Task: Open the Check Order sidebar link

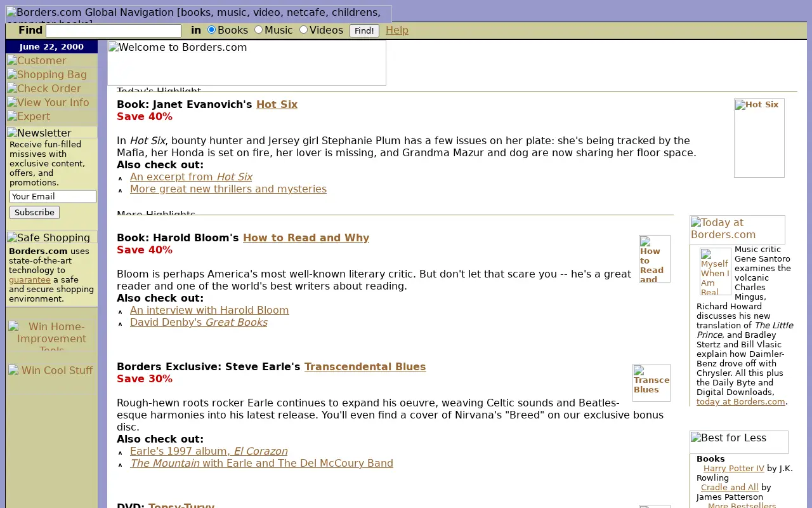Action: 51,88
